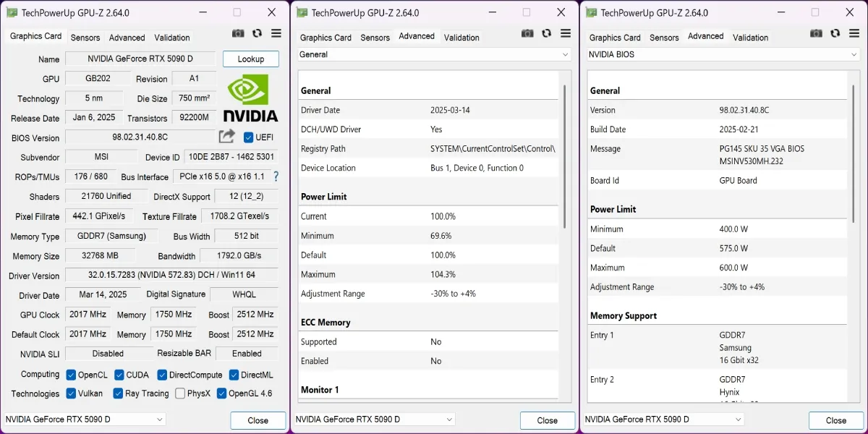Click Memory Support Entry 1 row
868x434 pixels.
tap(716, 347)
